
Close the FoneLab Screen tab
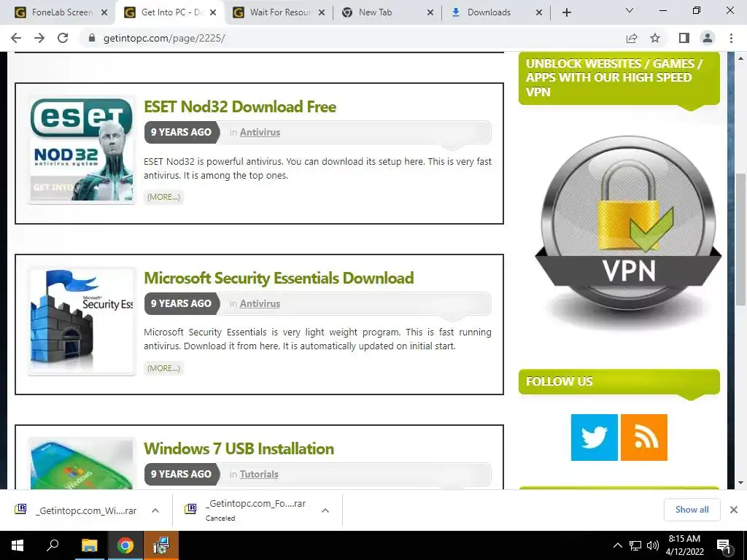104,12
